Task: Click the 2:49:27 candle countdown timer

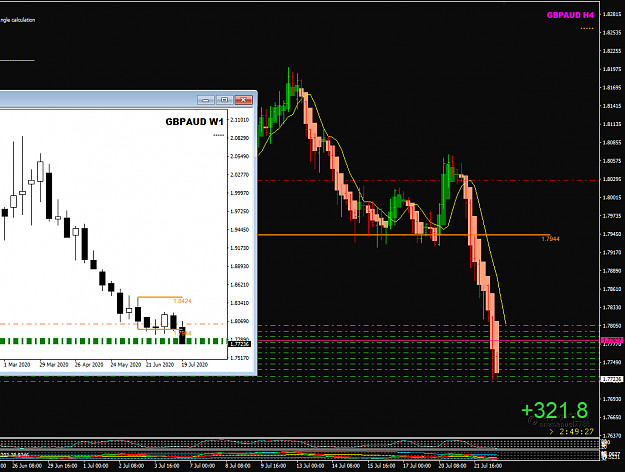Action: [x=576, y=431]
